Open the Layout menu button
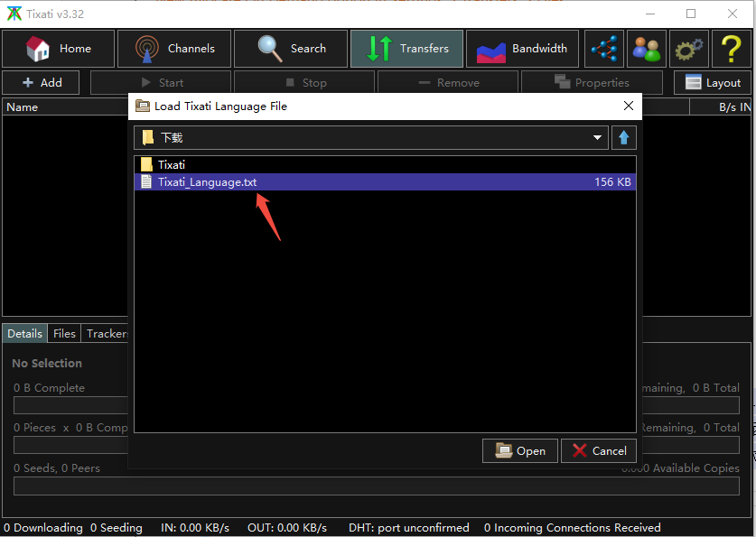 click(x=713, y=82)
